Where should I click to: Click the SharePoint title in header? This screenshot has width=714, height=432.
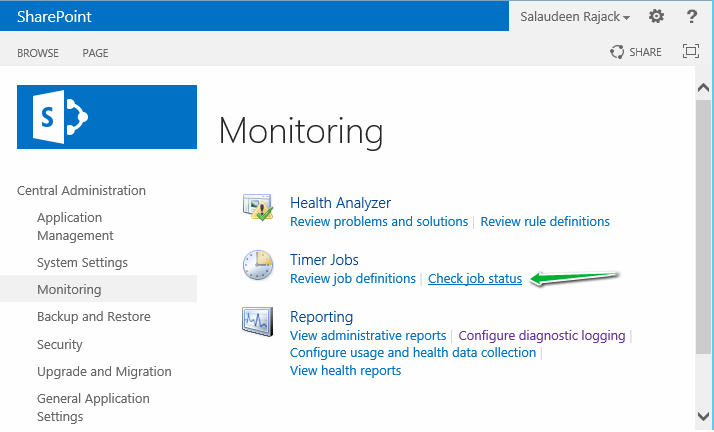(54, 17)
